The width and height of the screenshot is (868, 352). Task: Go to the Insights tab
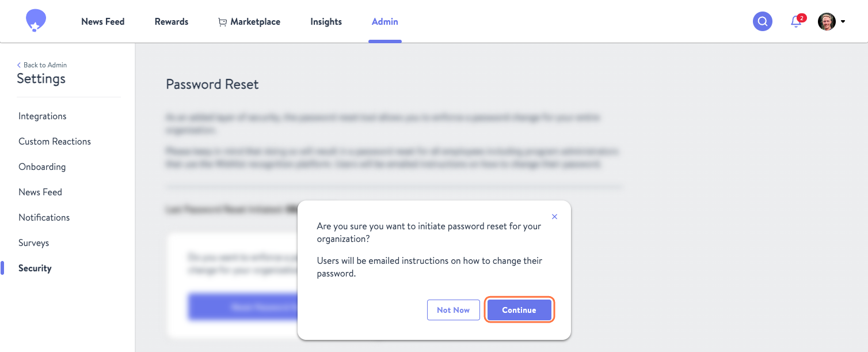[326, 22]
